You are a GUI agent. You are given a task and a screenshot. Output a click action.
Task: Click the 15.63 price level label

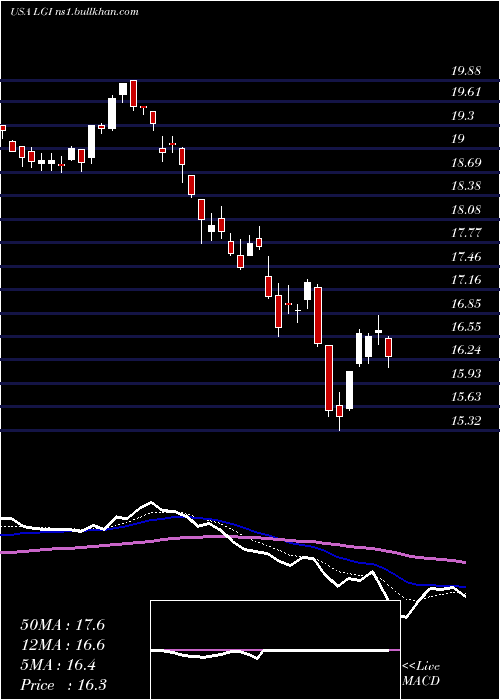point(466,396)
